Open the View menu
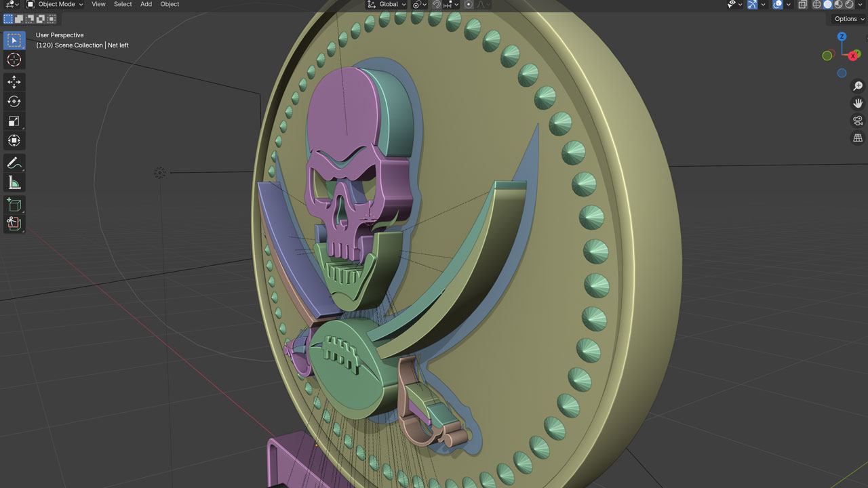Image resolution: width=868 pixels, height=488 pixels. 98,4
